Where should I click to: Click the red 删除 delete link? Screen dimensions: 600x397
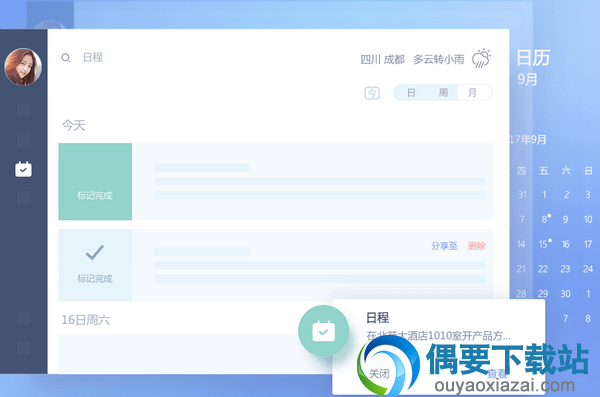click(x=476, y=246)
